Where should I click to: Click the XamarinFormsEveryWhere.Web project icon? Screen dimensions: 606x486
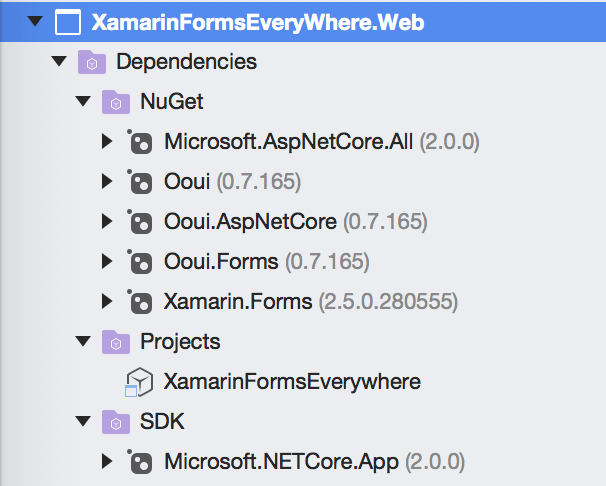click(68, 22)
